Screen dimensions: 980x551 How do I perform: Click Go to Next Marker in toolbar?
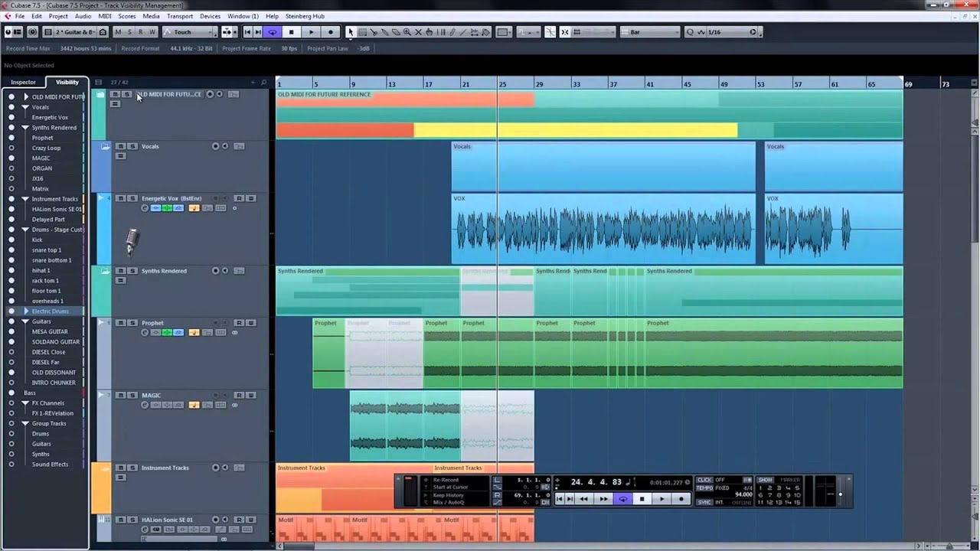coord(258,32)
